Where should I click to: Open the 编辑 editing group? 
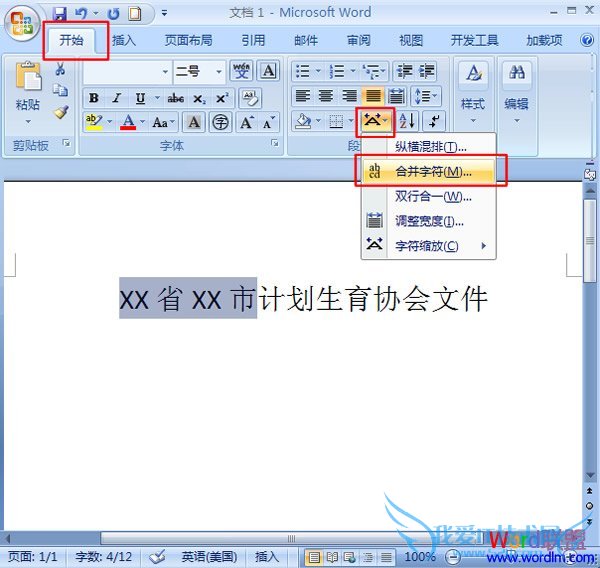coord(516,92)
